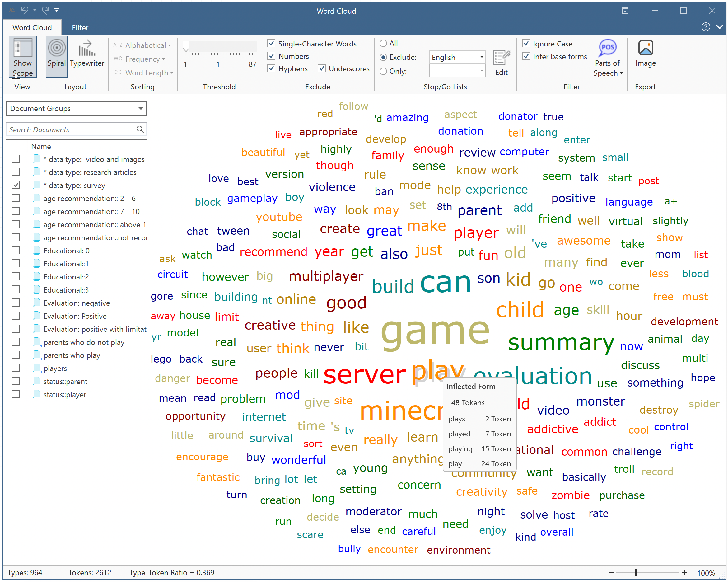This screenshot has height=582, width=728.
Task: Select the All stop list radio button
Action: [383, 43]
